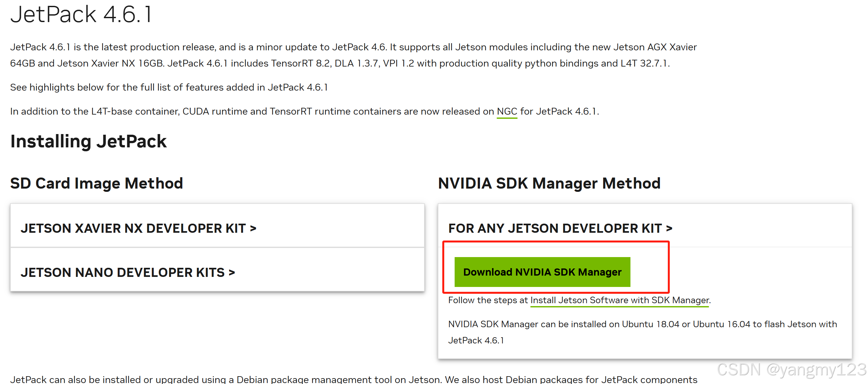This screenshot has height=384, width=868.
Task: Click the CSDN @yangmy123 watermark
Action: coord(791,369)
